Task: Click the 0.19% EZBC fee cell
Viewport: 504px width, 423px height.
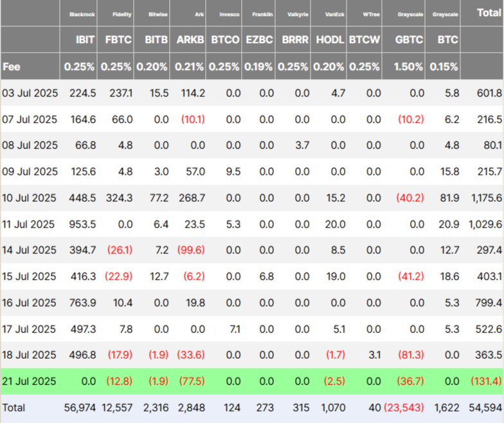Action: tap(258, 67)
